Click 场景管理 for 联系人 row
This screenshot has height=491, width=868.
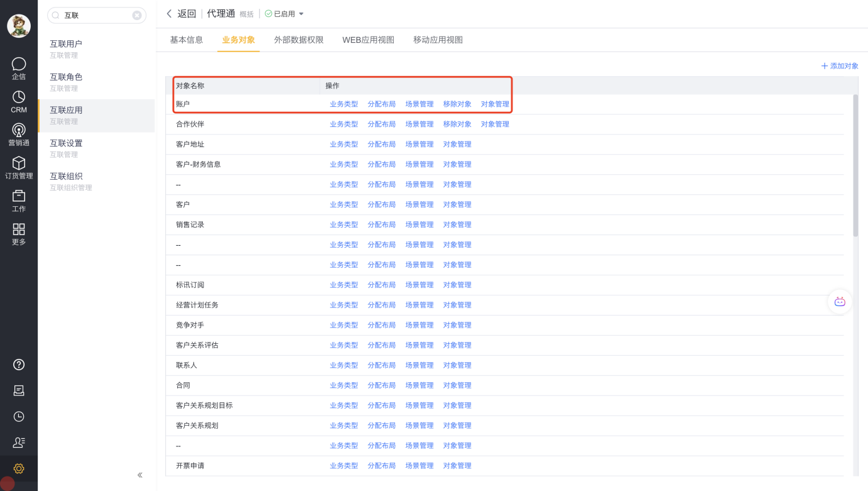420,366
